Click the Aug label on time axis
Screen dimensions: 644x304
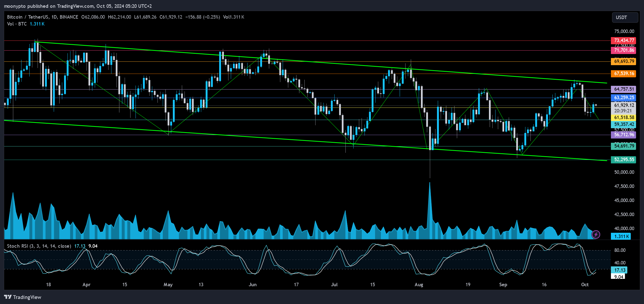419,285
